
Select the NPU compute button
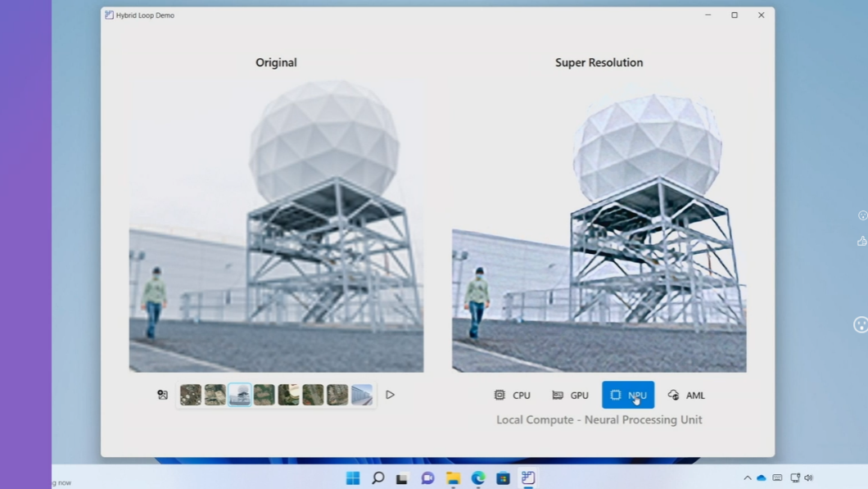(628, 395)
